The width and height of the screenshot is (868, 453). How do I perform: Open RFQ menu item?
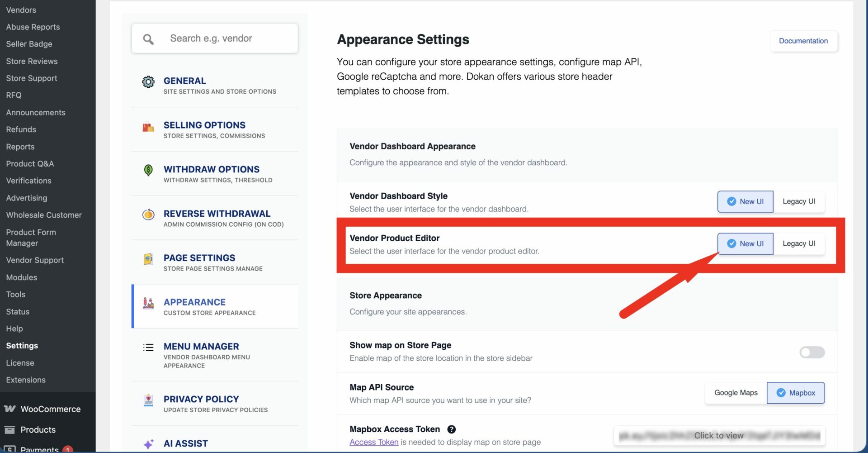(14, 95)
